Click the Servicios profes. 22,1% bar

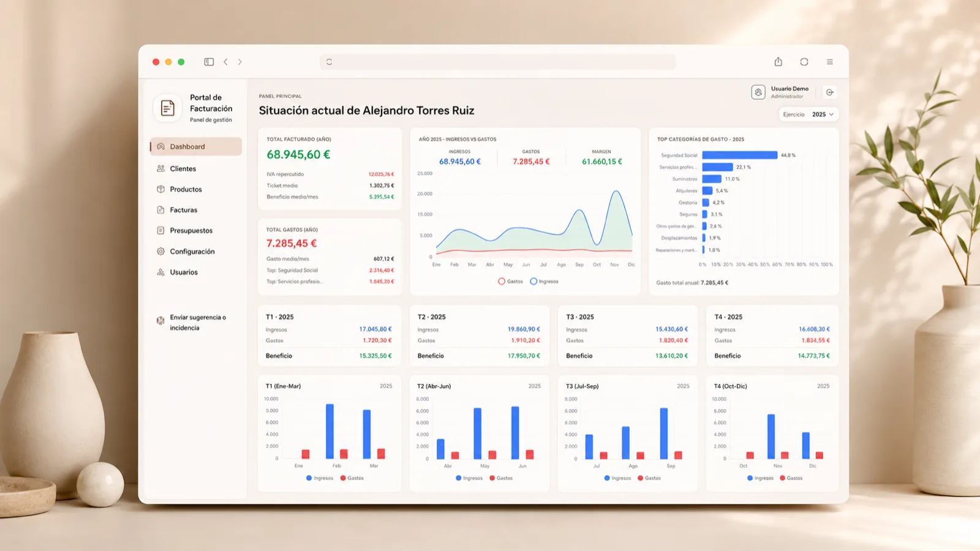[x=717, y=167]
